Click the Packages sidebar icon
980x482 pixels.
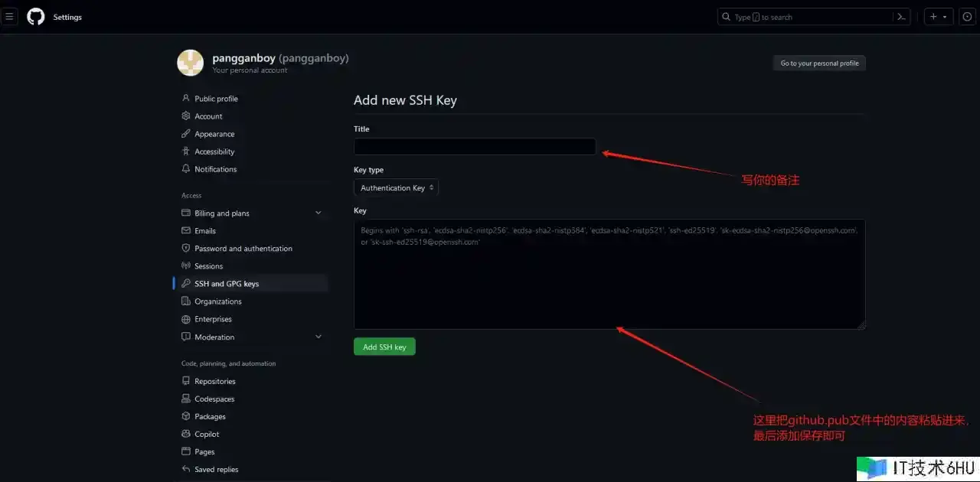tap(186, 416)
